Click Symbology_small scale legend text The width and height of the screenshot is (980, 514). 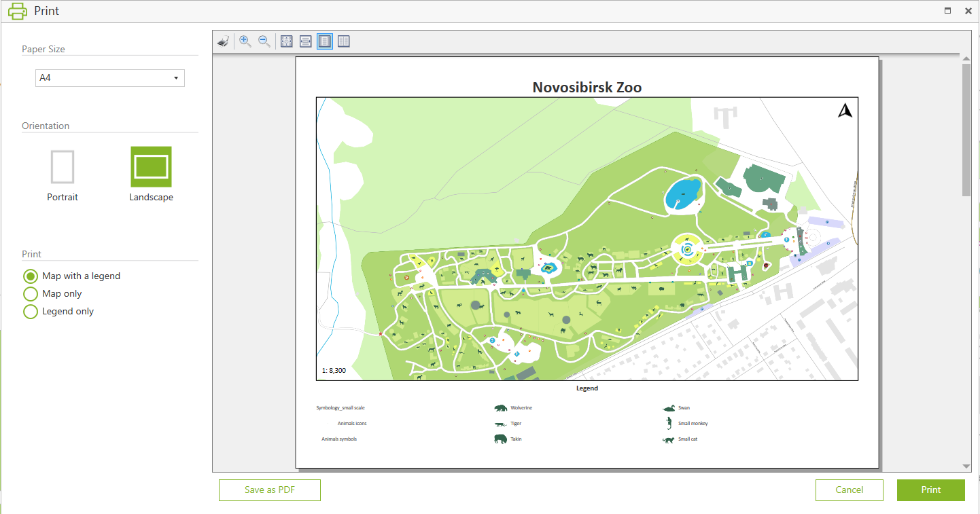[x=340, y=408]
